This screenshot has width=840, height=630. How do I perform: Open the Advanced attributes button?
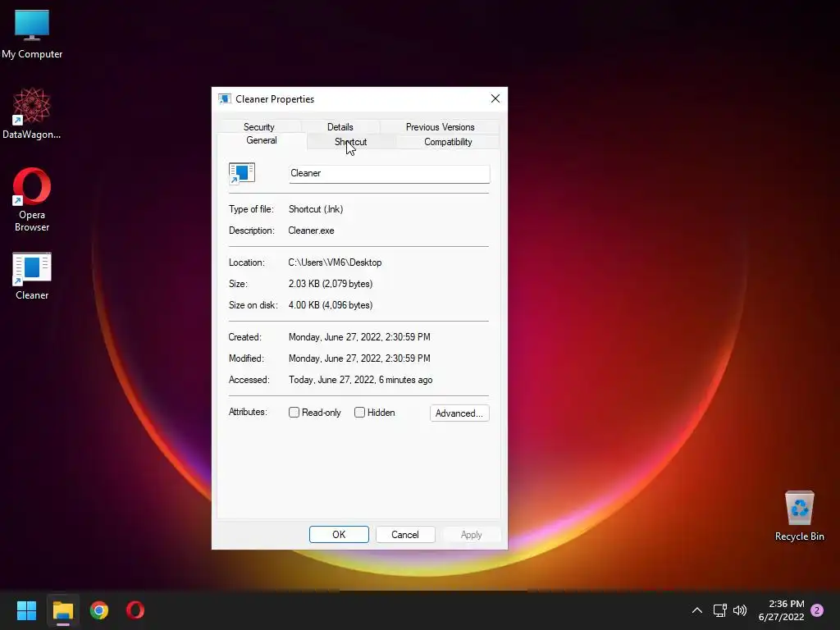click(x=459, y=413)
